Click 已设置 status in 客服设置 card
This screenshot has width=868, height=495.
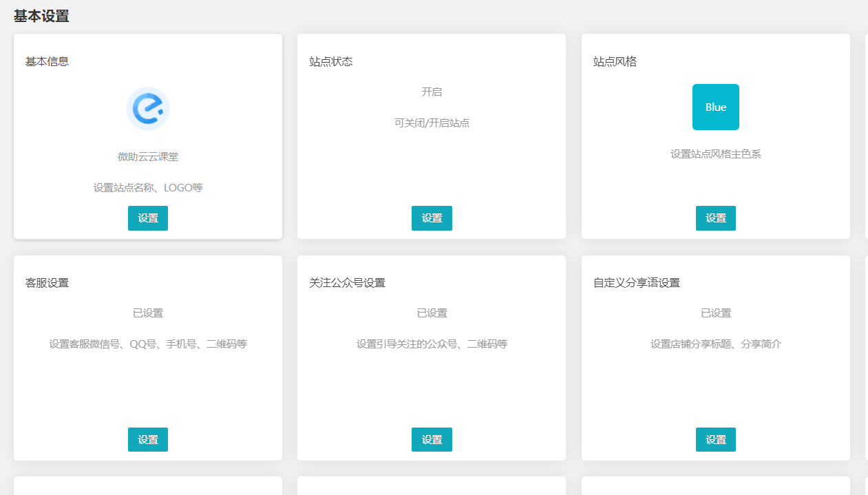pyautogui.click(x=148, y=313)
